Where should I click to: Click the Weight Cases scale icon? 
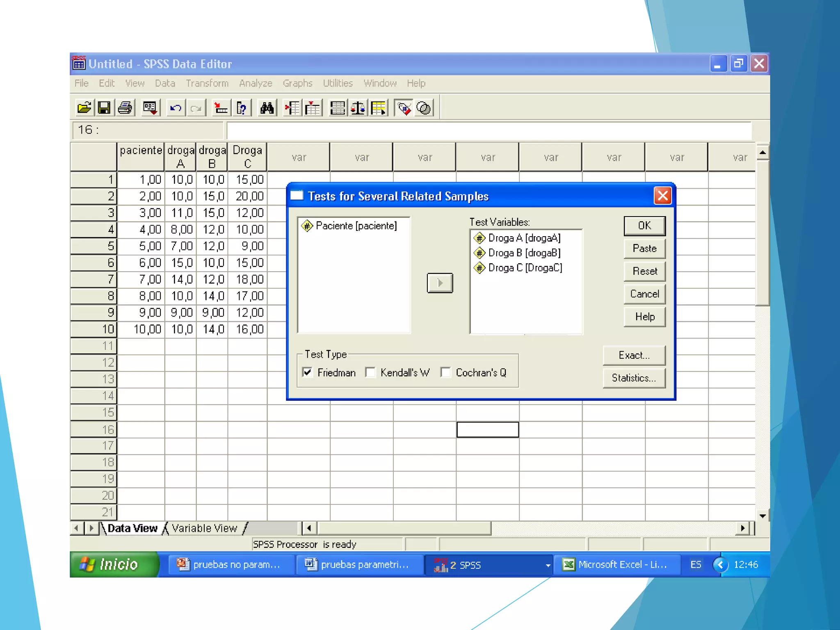click(358, 108)
